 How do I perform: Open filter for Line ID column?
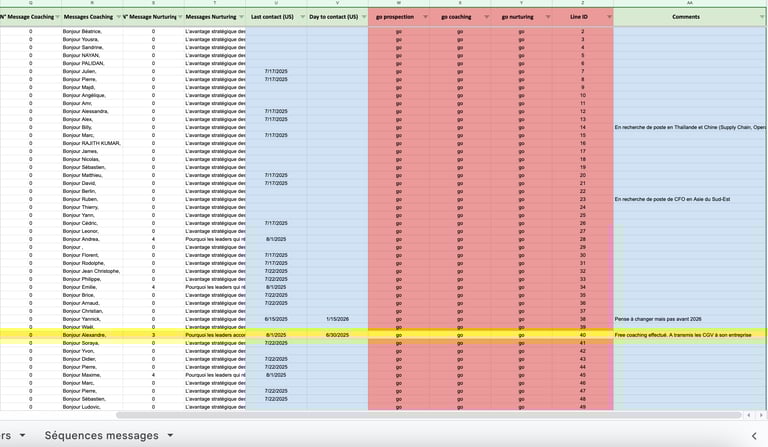click(609, 17)
